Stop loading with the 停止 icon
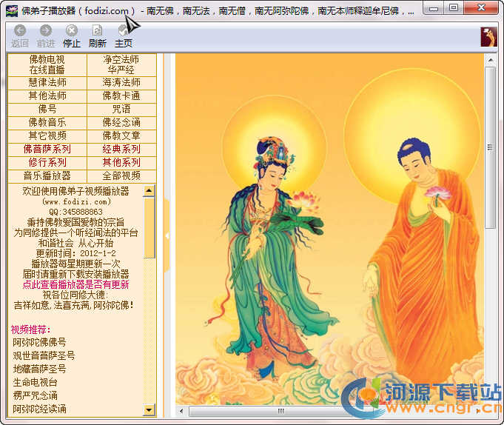 click(72, 31)
